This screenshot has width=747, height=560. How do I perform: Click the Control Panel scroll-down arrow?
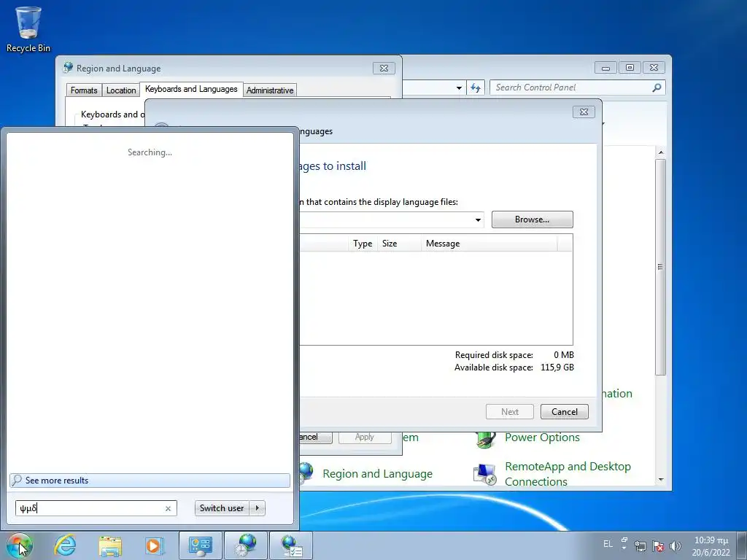660,480
